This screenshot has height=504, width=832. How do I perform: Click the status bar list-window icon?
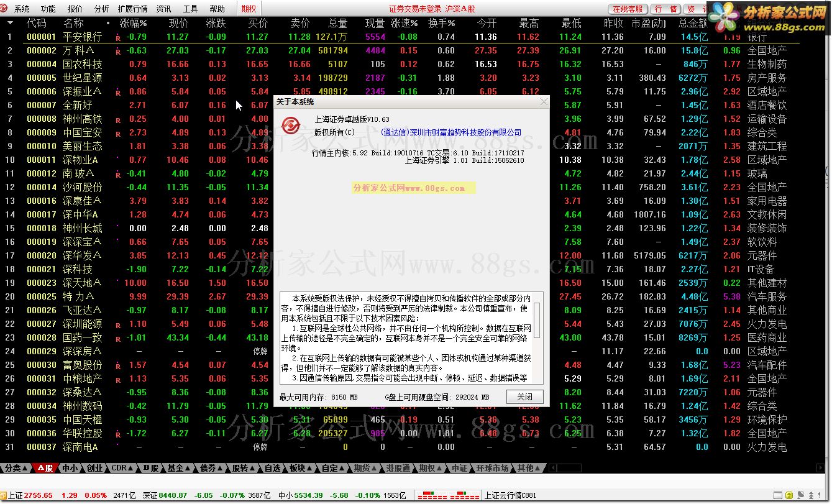[777, 495]
